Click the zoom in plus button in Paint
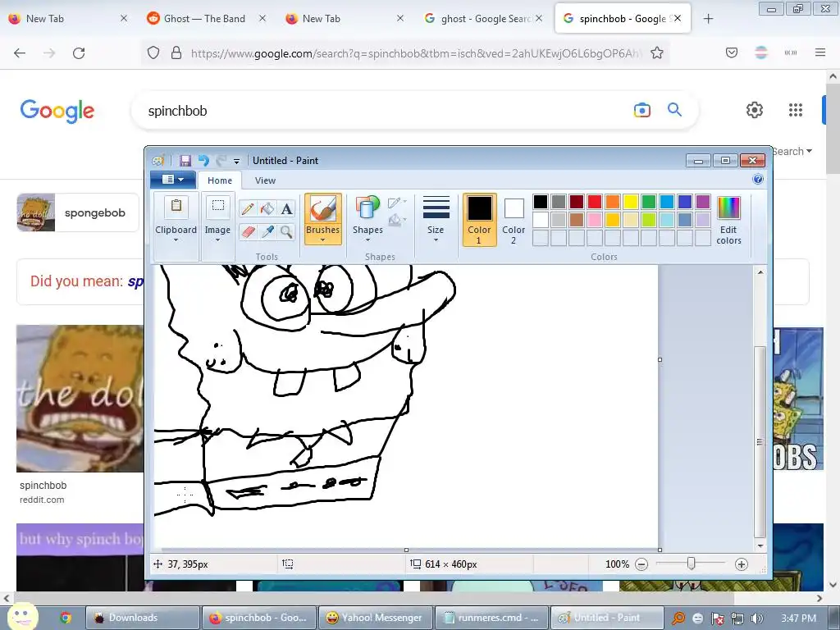Screen dimensions: 840x630 (742, 564)
